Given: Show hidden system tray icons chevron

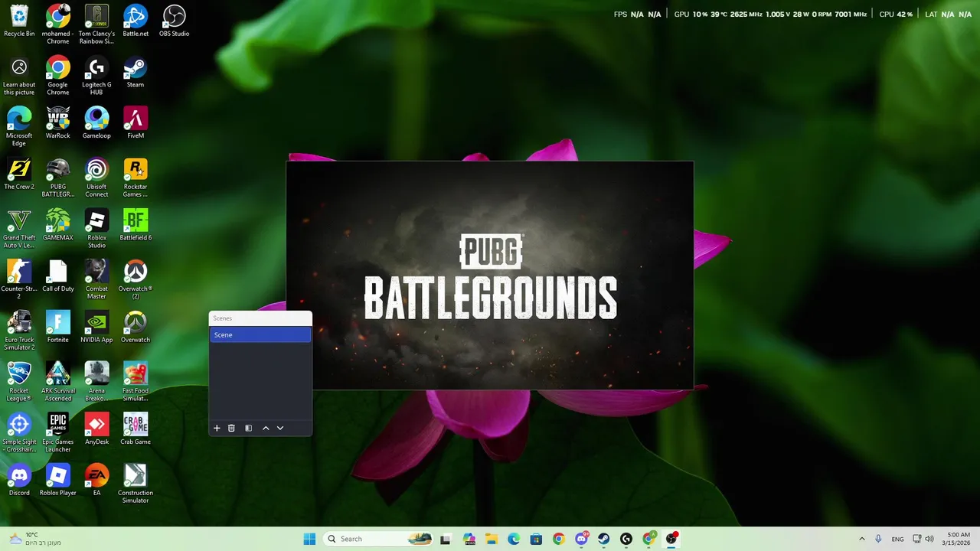Looking at the screenshot, I should [x=861, y=539].
